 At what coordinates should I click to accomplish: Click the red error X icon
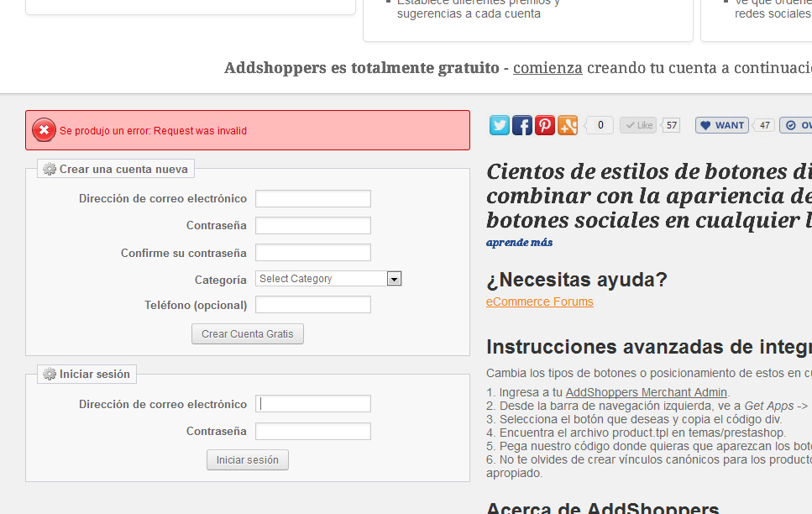(44, 130)
